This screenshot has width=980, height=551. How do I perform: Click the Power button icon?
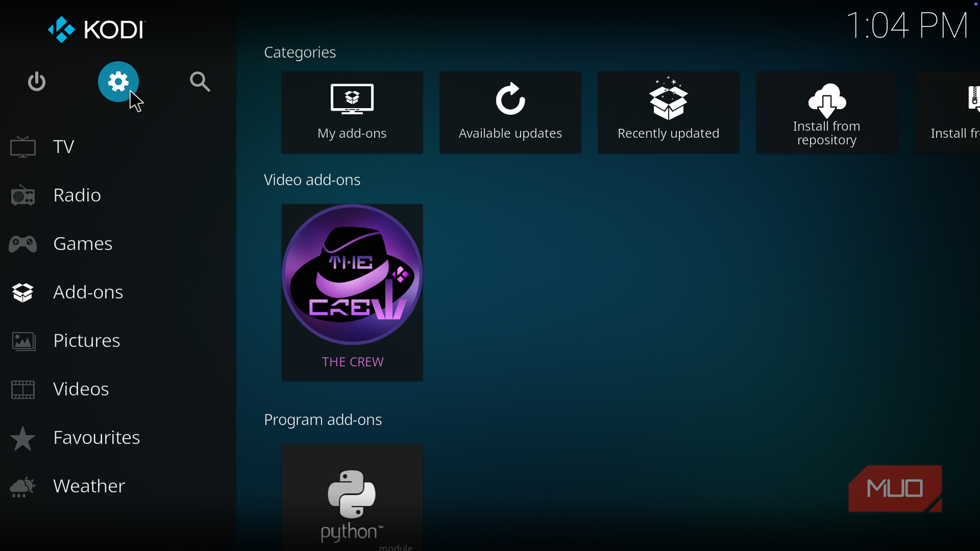(36, 82)
